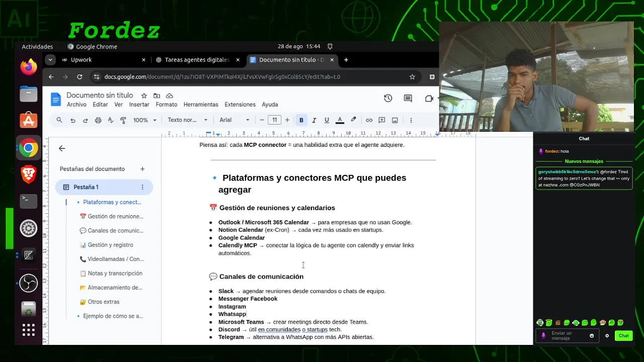Star the document 'Documento sin título'
This screenshot has height=362, width=644.
pos(144,96)
